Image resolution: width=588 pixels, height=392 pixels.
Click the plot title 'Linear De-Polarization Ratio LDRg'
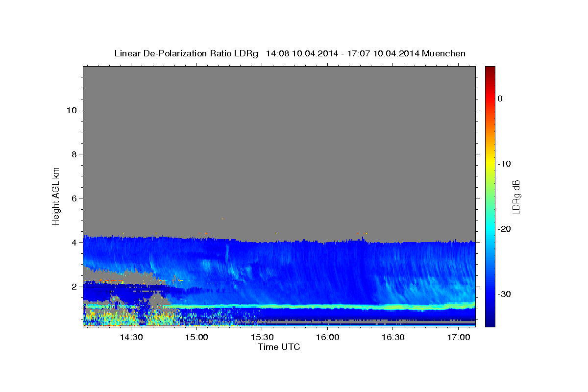tap(186, 53)
